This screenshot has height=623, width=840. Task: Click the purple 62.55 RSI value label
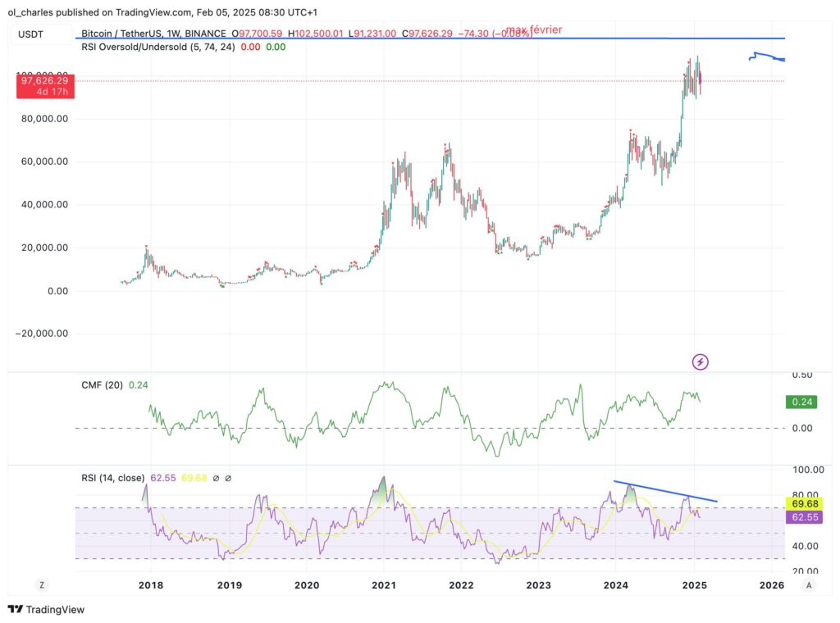point(802,517)
